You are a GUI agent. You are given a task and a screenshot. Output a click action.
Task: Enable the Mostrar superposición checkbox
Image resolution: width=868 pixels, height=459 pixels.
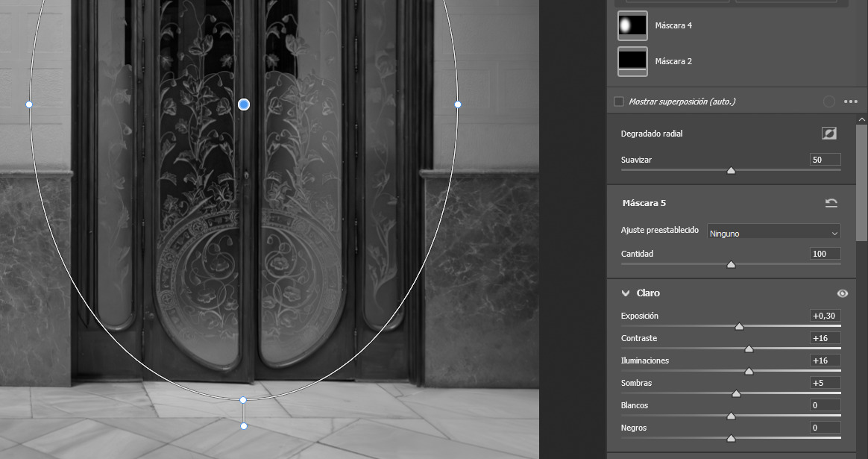click(x=618, y=102)
